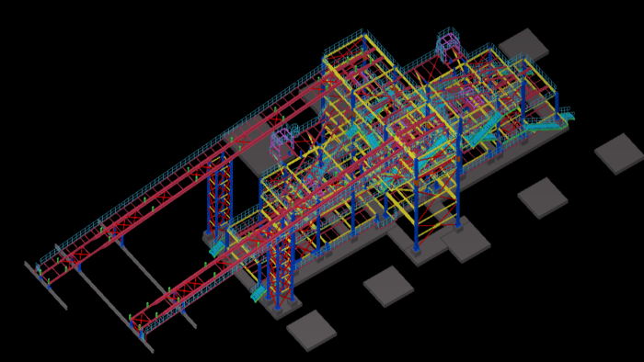Select the purple frame beside the upper conveyor

pos(281,142)
